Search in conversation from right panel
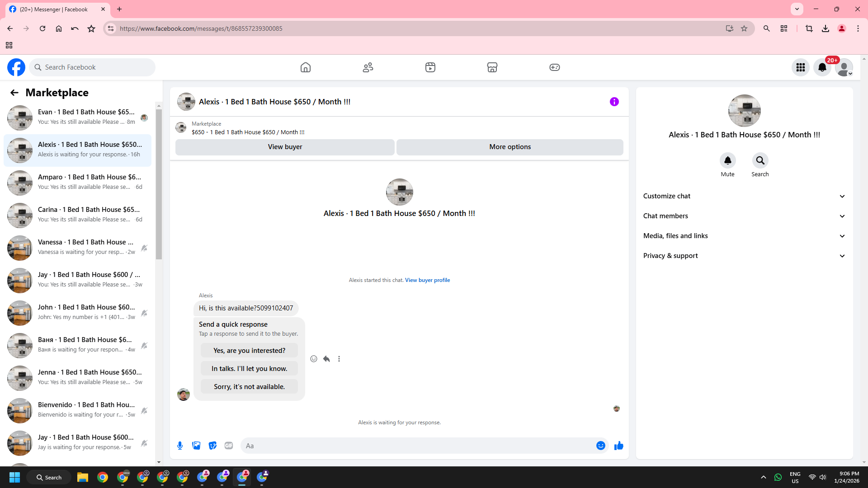 (x=759, y=161)
